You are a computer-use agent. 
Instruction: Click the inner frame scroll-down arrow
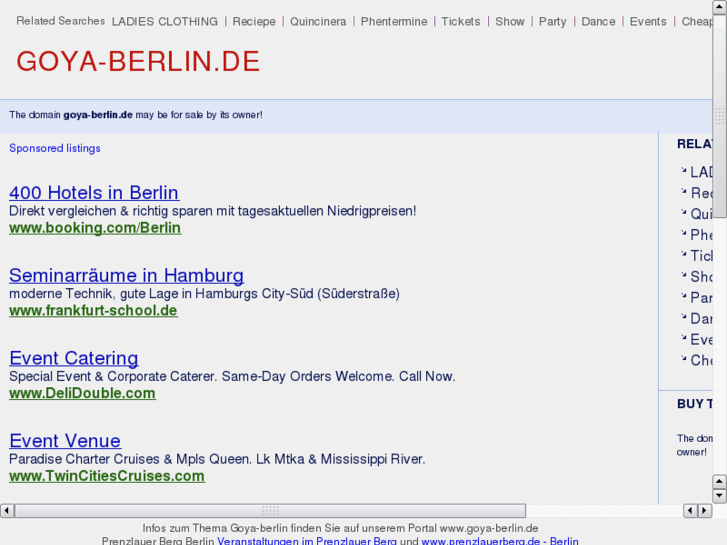[719, 496]
